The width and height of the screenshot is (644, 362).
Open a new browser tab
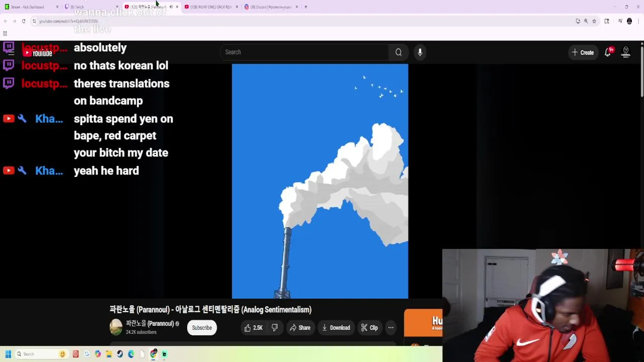click(305, 7)
